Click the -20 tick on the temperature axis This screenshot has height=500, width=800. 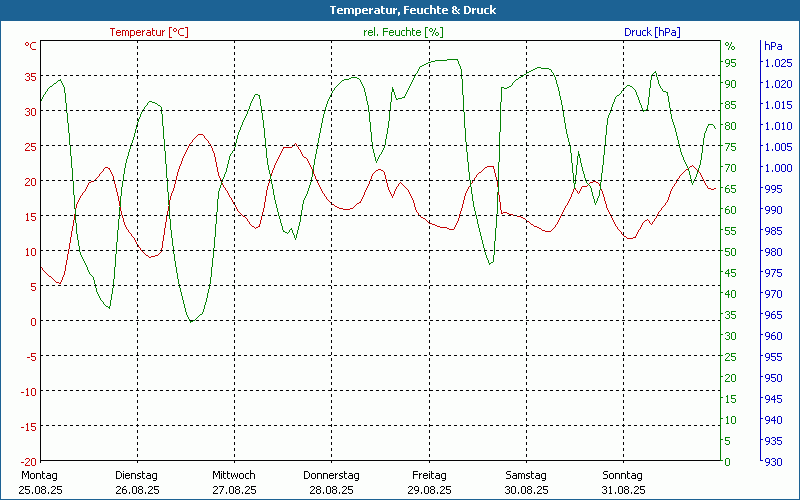27,461
